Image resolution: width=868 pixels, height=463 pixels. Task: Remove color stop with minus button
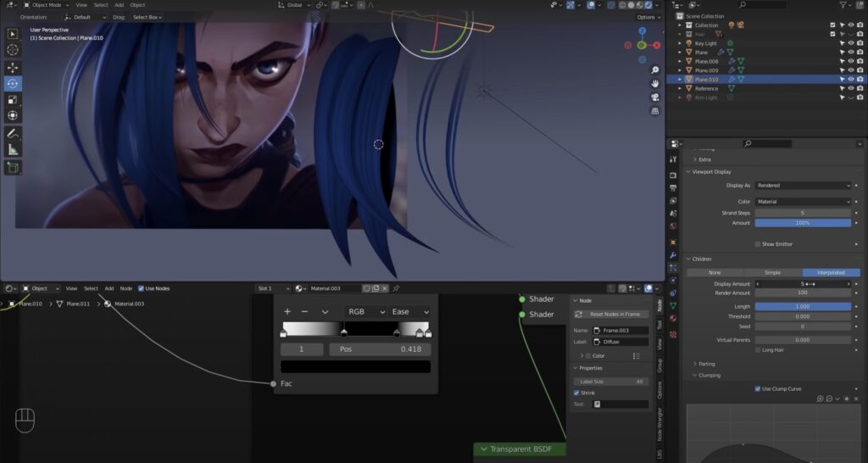(304, 312)
